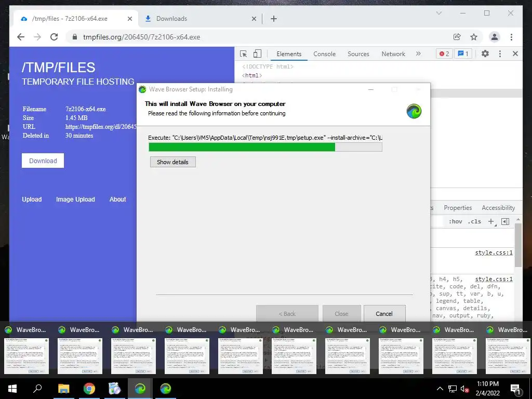
Task: Switch to DevTools Network tab
Action: coord(393,54)
